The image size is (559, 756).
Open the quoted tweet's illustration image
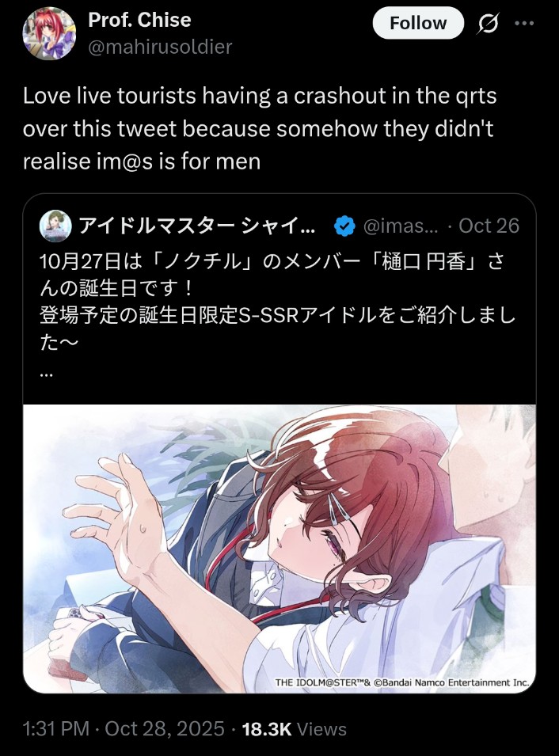coord(279,549)
